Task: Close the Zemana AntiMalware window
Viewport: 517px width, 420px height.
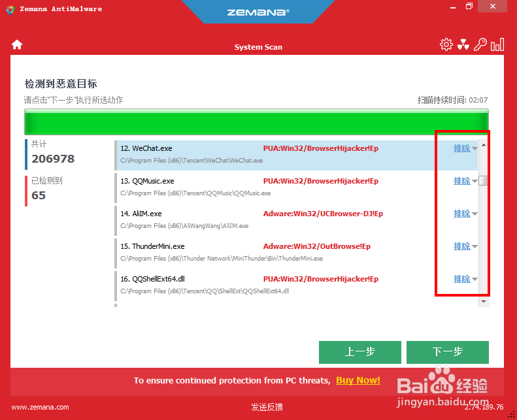Action: pyautogui.click(x=493, y=7)
